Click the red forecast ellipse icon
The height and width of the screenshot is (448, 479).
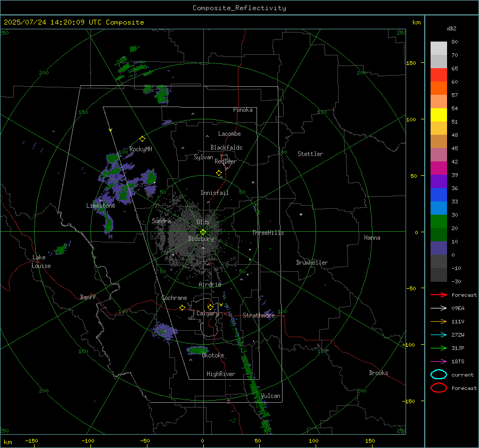(439, 388)
